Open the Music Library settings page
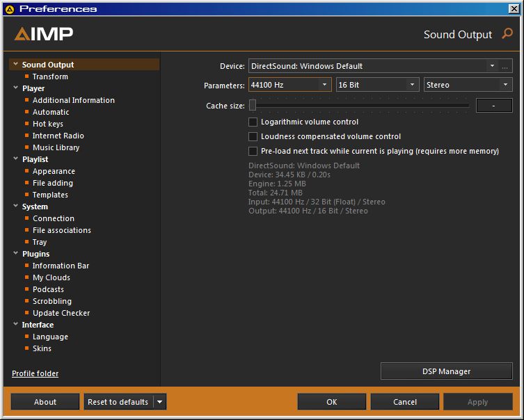 pyautogui.click(x=56, y=147)
